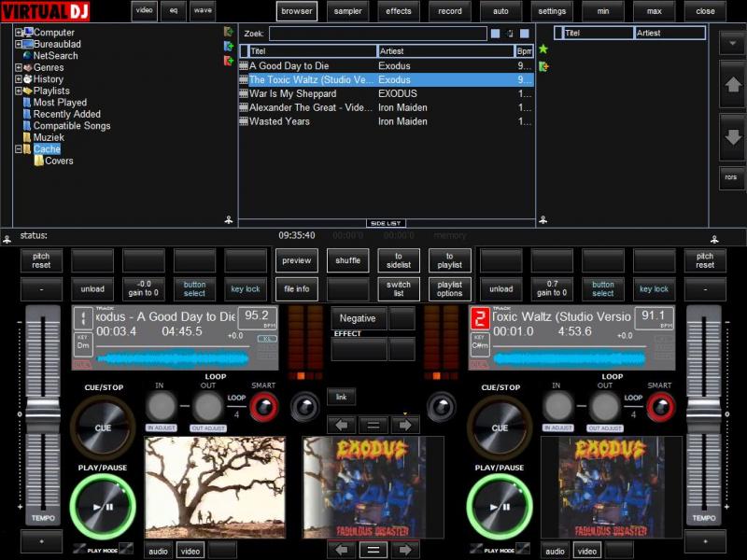Viewport: 747px width, 560px height.
Task: Click the Bureaublad desktop icon
Action: click(28, 44)
